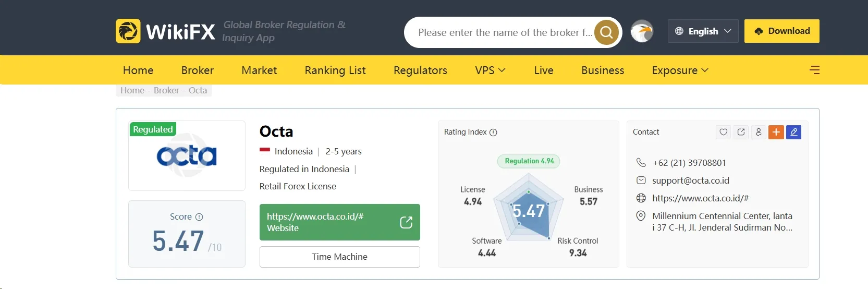Image resolution: width=868 pixels, height=289 pixels.
Task: Click the 5.47 score value
Action: tap(178, 241)
